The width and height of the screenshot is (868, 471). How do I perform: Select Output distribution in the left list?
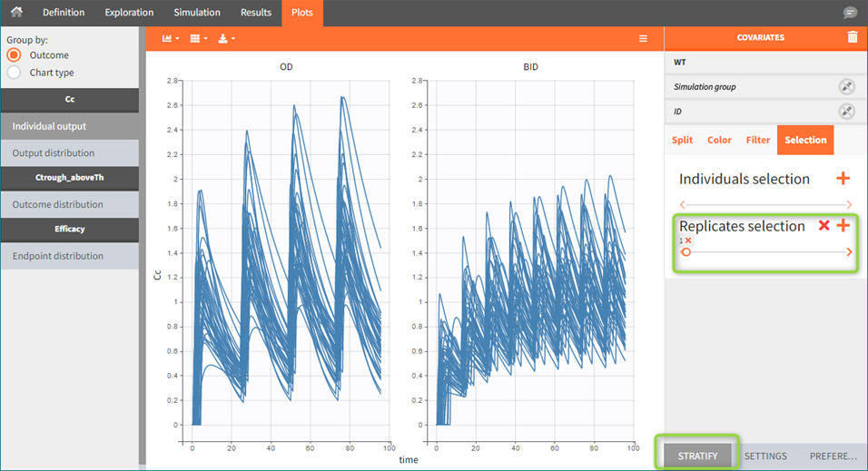[54, 153]
